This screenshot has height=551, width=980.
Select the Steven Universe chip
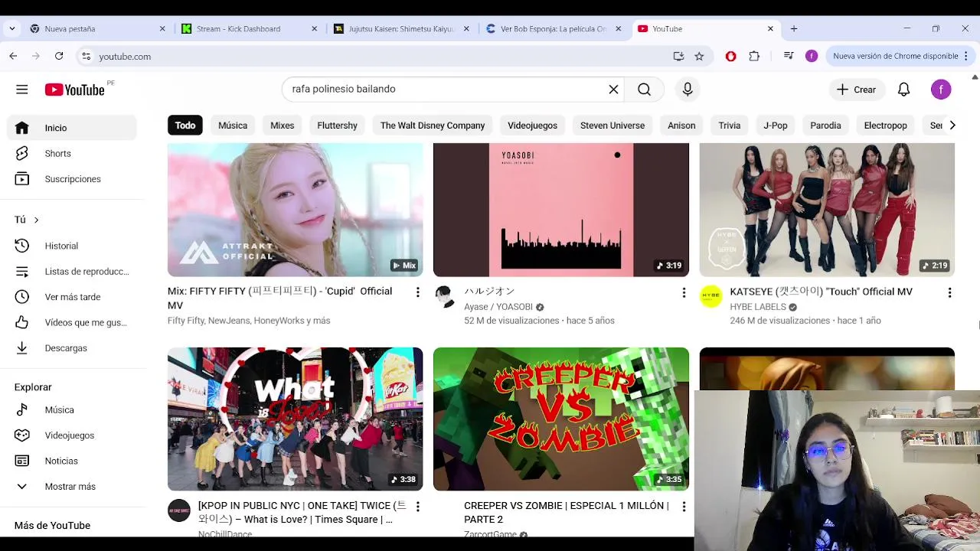(612, 126)
